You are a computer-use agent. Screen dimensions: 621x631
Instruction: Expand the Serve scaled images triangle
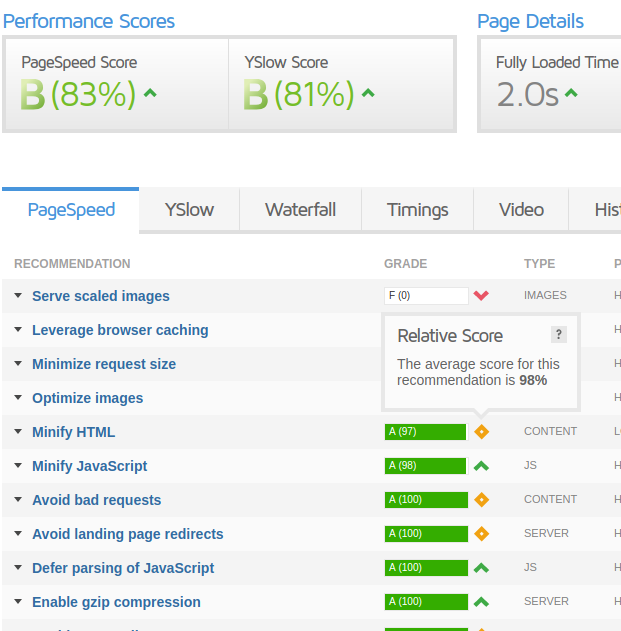tap(18, 295)
